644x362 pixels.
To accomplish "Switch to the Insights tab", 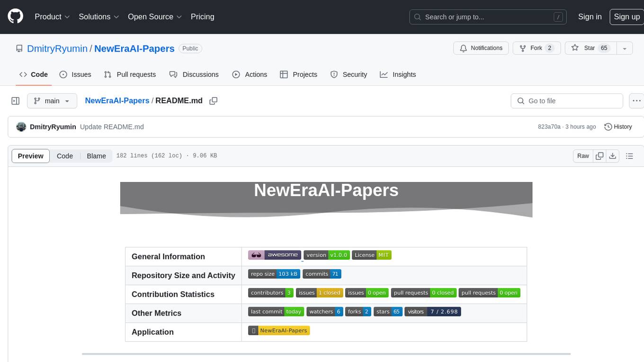I will tap(398, 74).
